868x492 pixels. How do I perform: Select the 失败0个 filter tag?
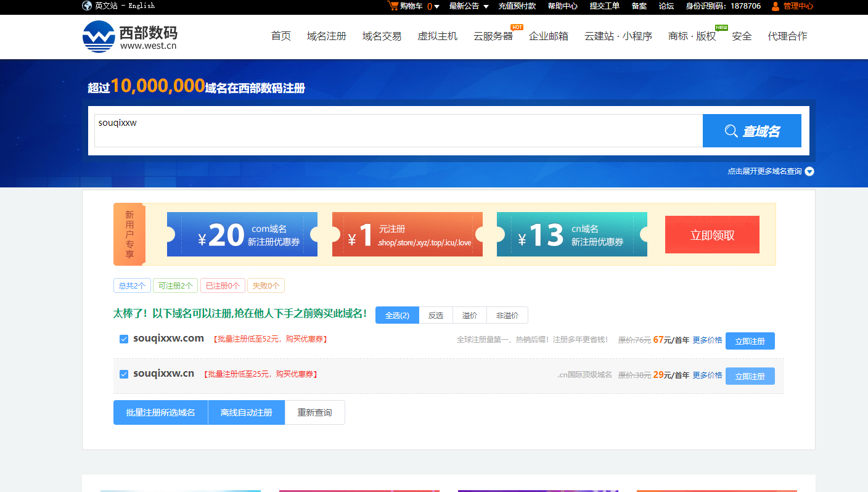pos(266,286)
